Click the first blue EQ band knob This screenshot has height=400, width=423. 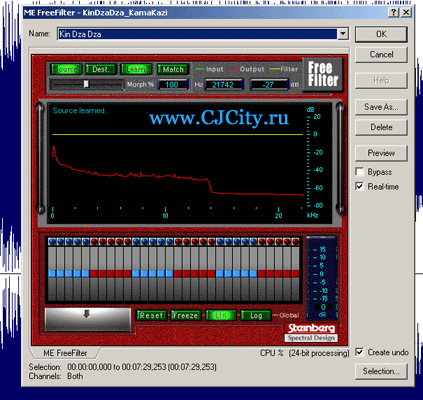click(52, 241)
